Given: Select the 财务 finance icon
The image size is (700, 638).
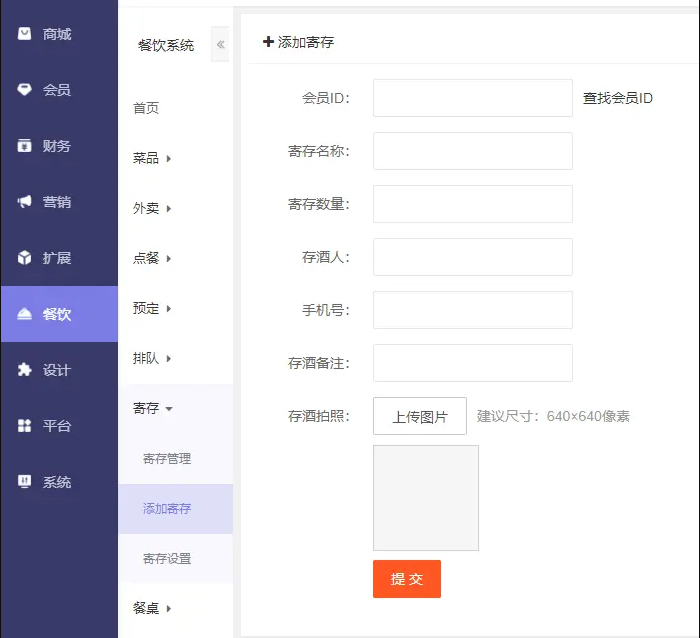Looking at the screenshot, I should tap(25, 146).
